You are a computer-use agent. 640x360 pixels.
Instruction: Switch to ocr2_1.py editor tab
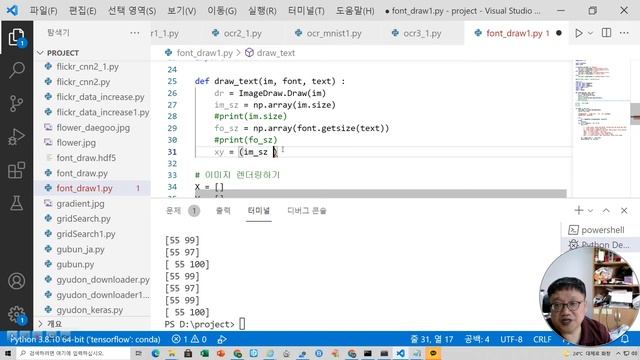pyautogui.click(x=237, y=33)
